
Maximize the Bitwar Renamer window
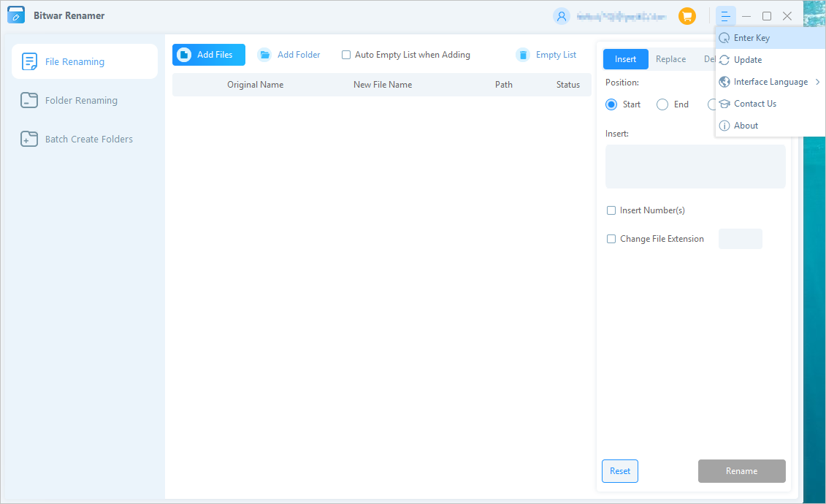pyautogui.click(x=767, y=16)
